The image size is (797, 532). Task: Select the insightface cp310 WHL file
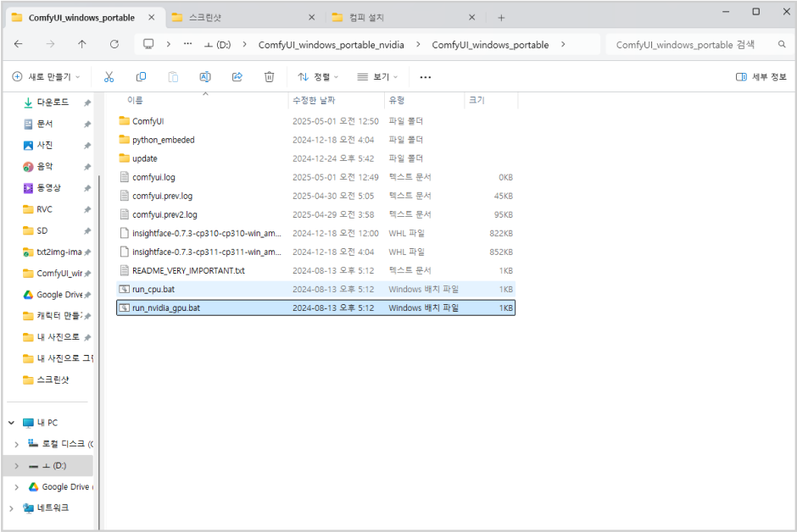pos(315,233)
